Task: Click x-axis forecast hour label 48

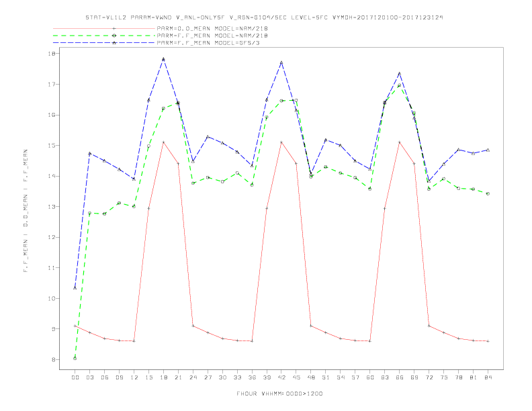Action: click(311, 377)
